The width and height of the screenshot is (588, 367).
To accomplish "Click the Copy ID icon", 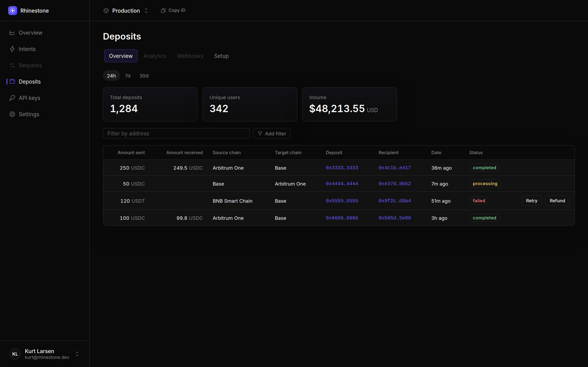I will [x=163, y=10].
